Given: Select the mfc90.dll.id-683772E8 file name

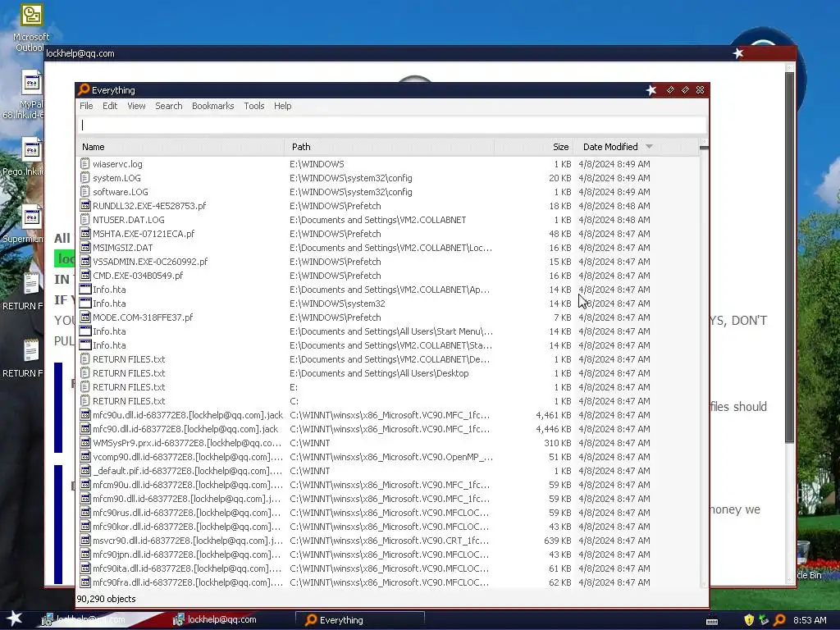Looking at the screenshot, I should [x=185, y=429].
